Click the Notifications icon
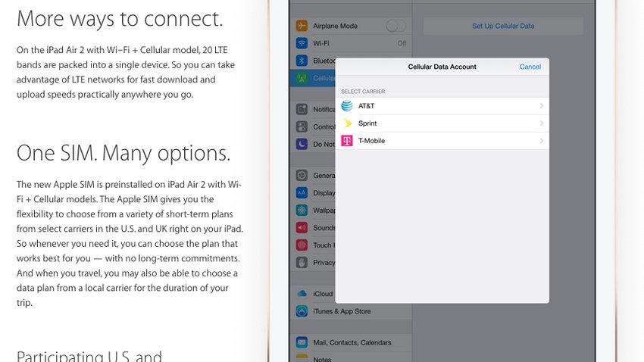 (x=302, y=109)
